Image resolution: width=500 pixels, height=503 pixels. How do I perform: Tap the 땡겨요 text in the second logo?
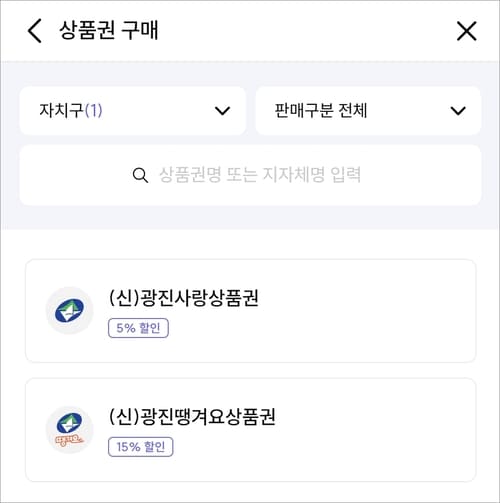tap(69, 441)
